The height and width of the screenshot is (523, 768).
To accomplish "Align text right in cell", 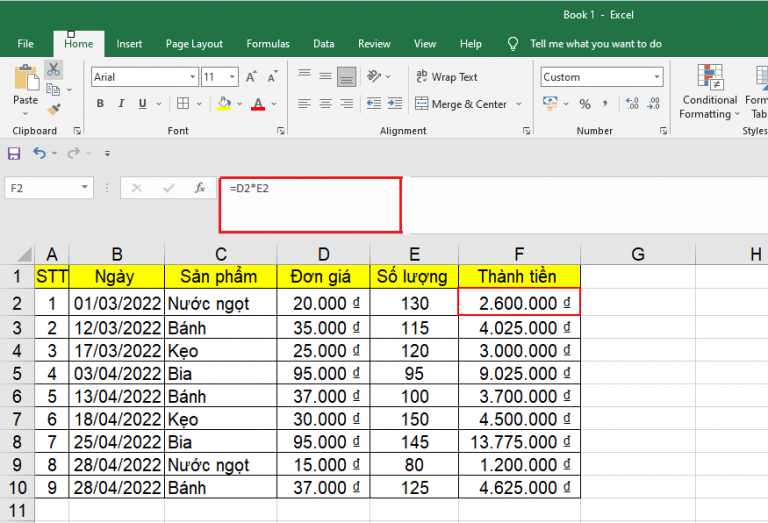I will (346, 103).
